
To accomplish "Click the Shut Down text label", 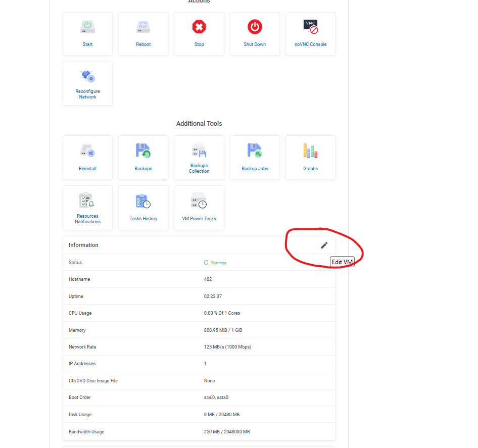I will tap(255, 44).
